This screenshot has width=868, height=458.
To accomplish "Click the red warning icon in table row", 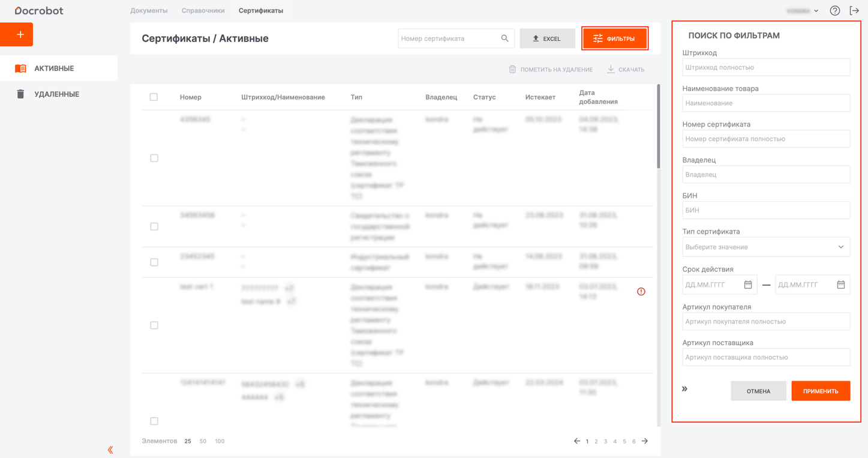I will click(641, 292).
